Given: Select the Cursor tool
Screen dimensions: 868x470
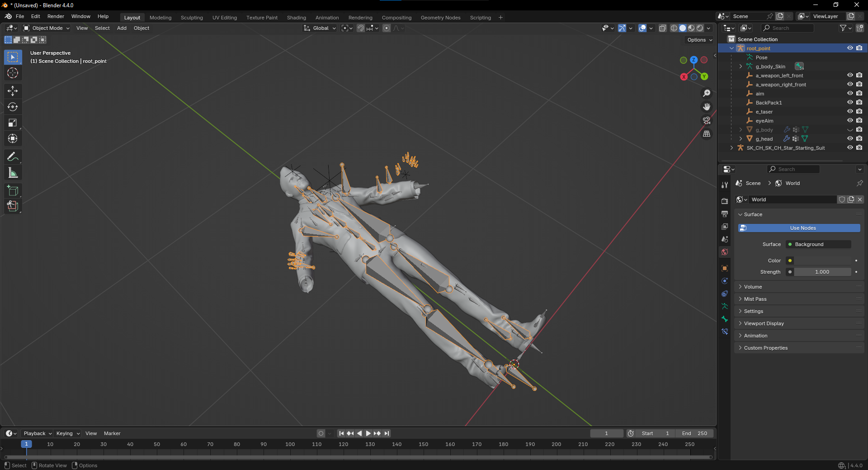Looking at the screenshot, I should click(x=13, y=73).
